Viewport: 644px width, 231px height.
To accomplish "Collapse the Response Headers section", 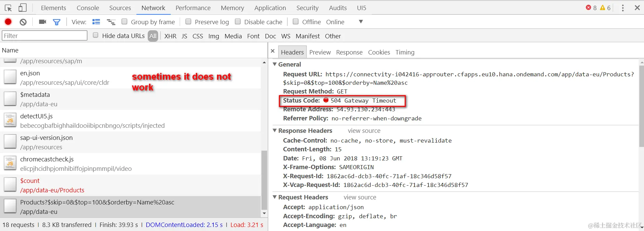I will (275, 130).
